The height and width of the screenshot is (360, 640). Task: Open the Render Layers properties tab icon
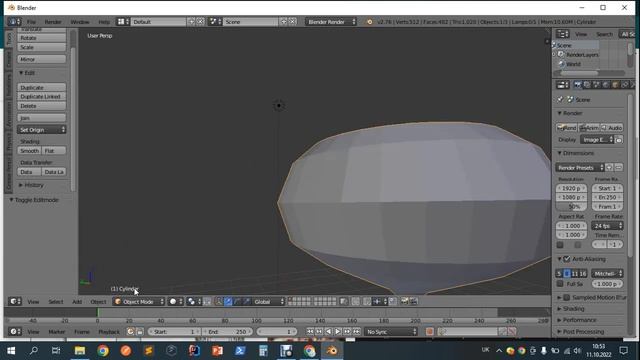tap(587, 85)
